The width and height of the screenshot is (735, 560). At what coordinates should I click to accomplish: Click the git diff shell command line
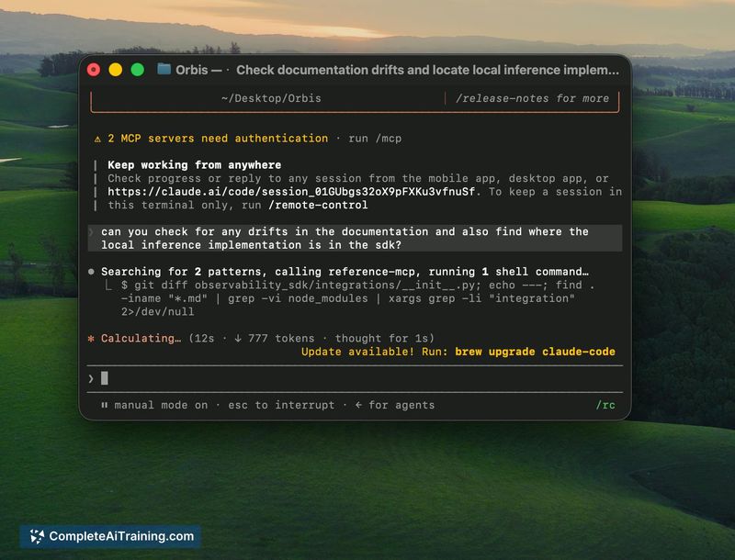(x=357, y=286)
